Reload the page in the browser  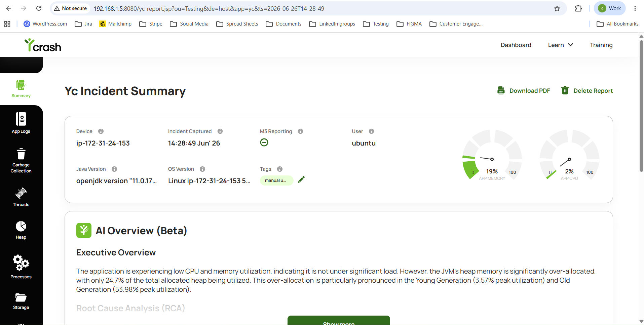[39, 8]
